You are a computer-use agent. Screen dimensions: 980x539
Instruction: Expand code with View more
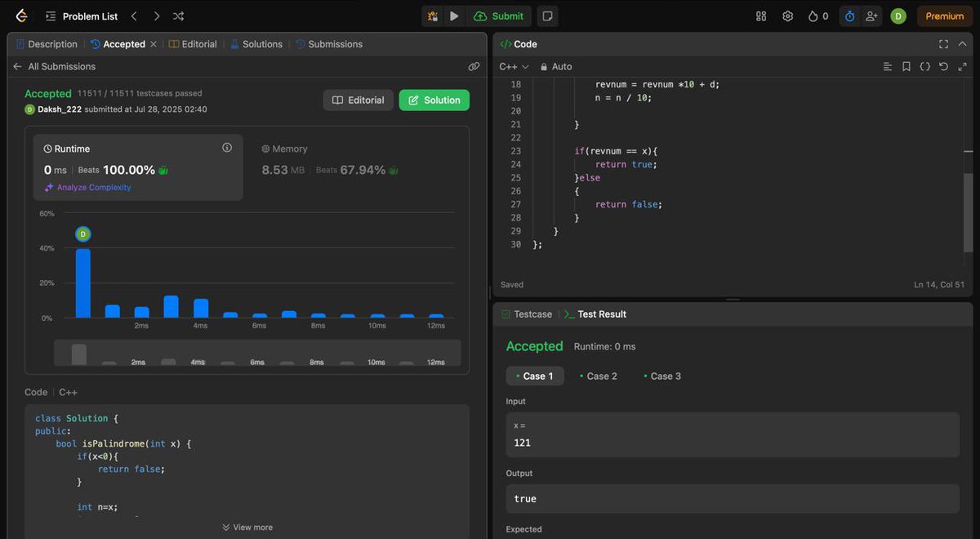[x=247, y=528]
